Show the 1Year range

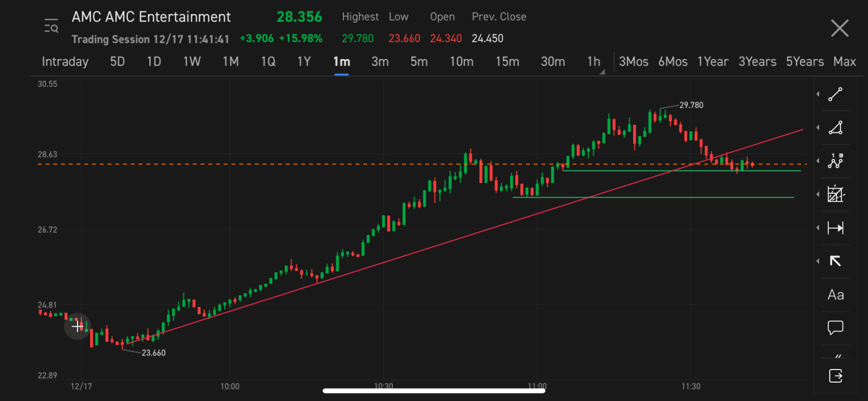[x=713, y=61]
